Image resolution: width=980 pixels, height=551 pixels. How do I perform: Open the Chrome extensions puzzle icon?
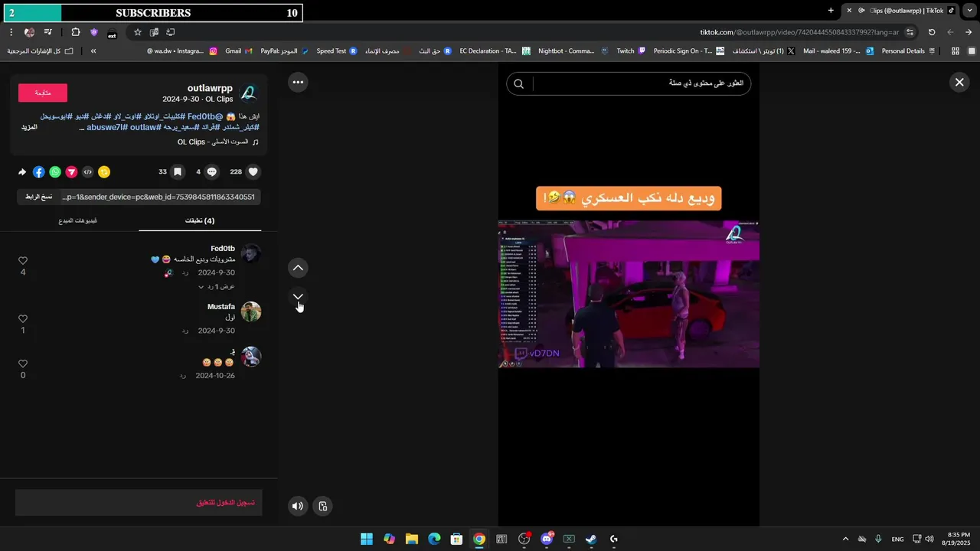pyautogui.click(x=75, y=32)
